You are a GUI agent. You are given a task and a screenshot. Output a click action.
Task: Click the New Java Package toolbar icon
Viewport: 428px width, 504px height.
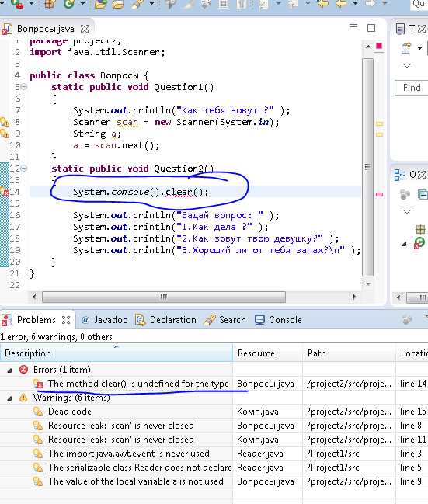pyautogui.click(x=50, y=4)
